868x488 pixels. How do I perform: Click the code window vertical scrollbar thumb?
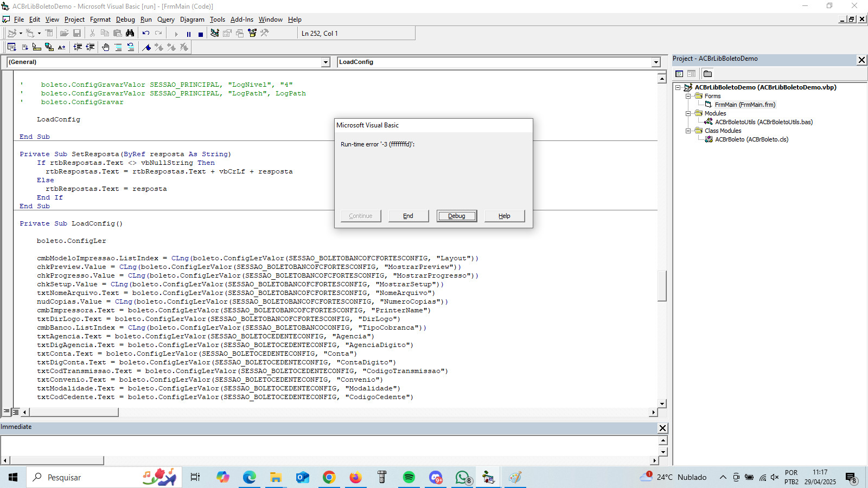coord(662,285)
